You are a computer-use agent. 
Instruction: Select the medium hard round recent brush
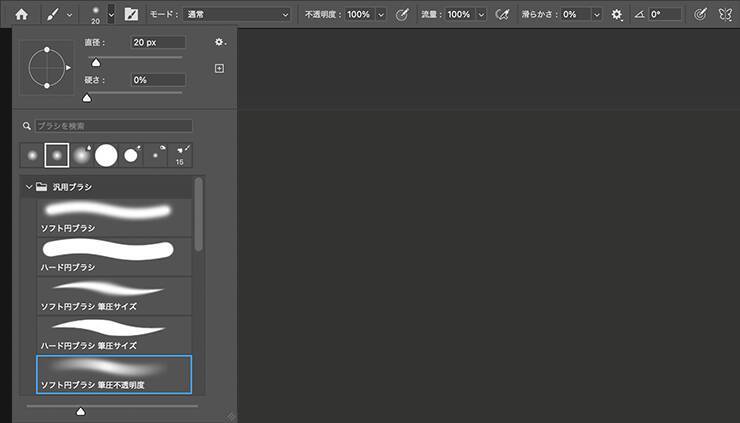click(x=131, y=155)
